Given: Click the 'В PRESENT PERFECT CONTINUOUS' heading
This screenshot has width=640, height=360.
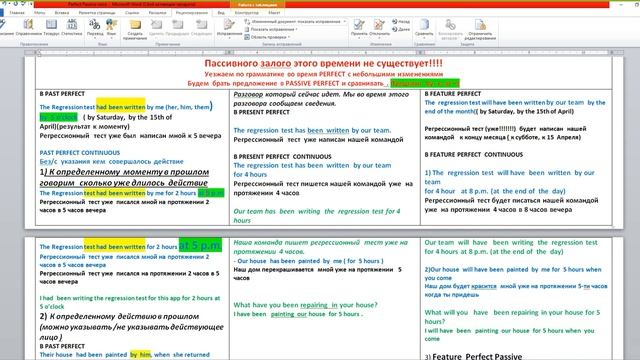Looking at the screenshot, I should click(282, 156).
